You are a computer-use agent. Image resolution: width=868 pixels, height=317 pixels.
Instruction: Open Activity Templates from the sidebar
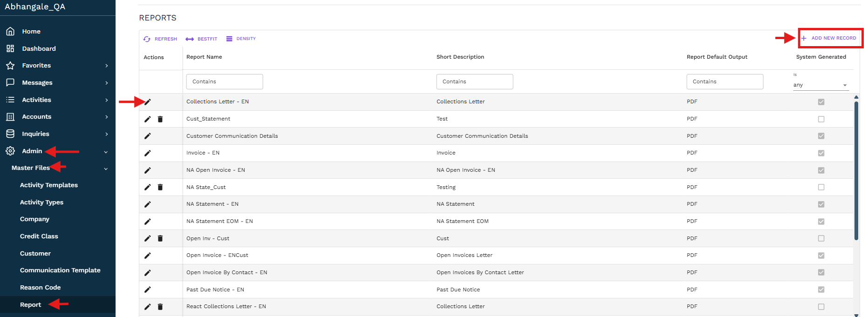tap(49, 185)
